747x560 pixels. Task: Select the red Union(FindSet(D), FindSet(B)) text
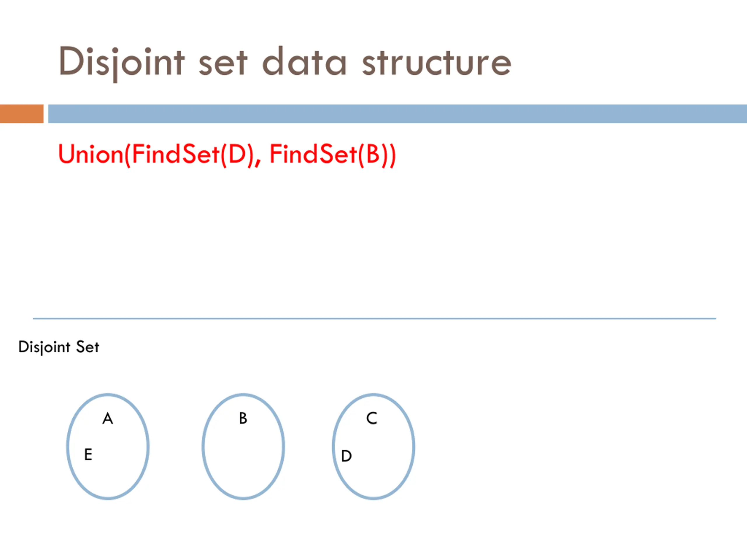(x=227, y=155)
